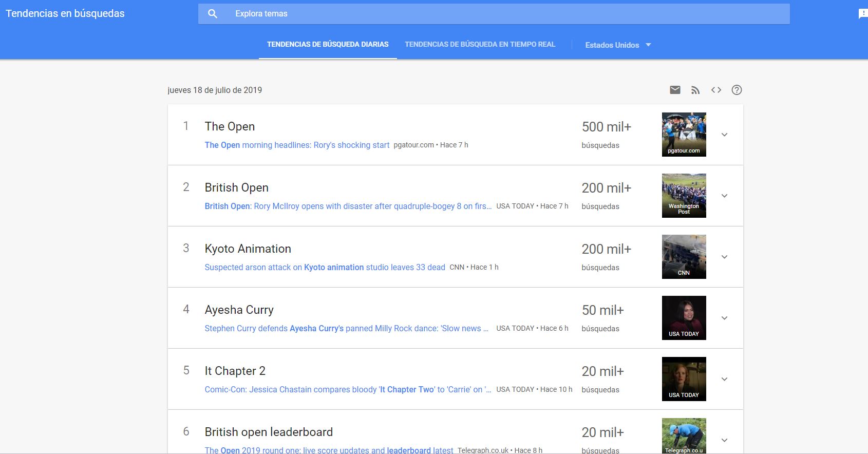Expand the It Chapter 2 row

point(724,379)
